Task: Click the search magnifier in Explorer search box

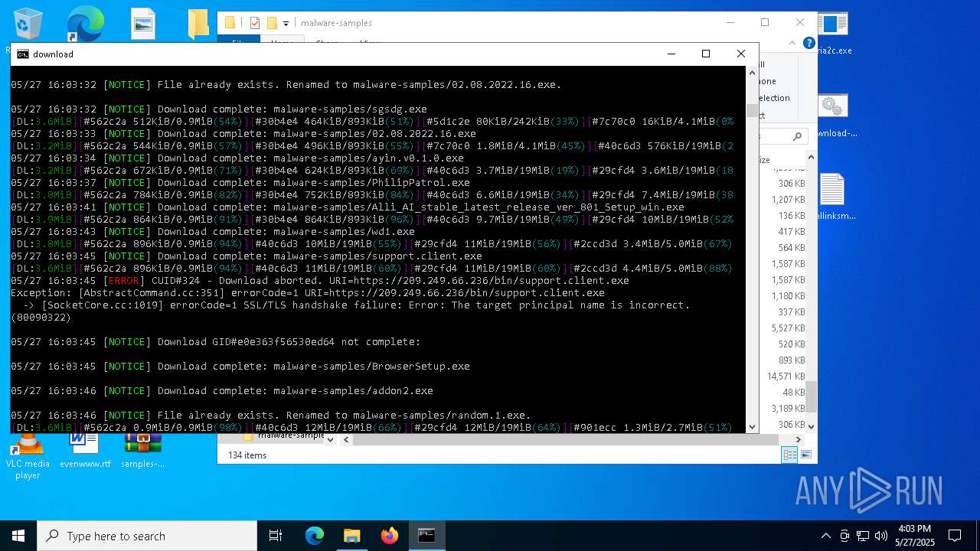Action: click(797, 136)
